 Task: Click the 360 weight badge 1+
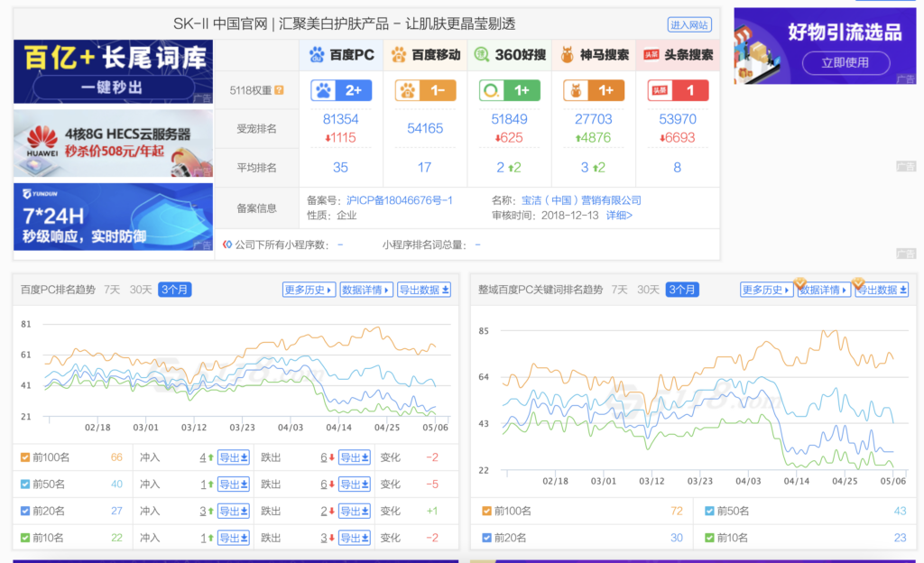(x=509, y=90)
